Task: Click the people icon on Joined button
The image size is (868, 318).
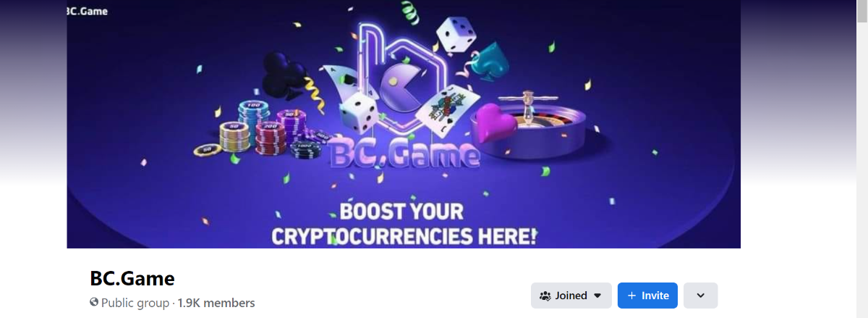Action: 545,296
